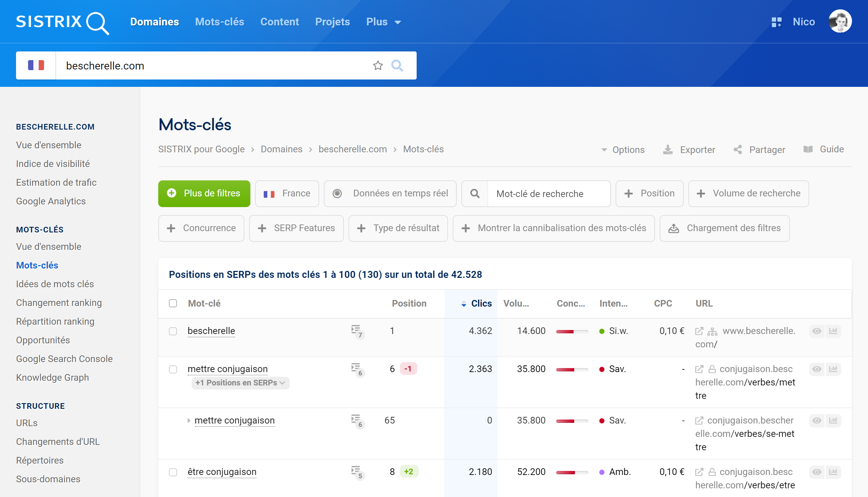The height and width of the screenshot is (497, 868).
Task: Open the external link icon for verbes/se-mettre URL
Action: click(699, 421)
